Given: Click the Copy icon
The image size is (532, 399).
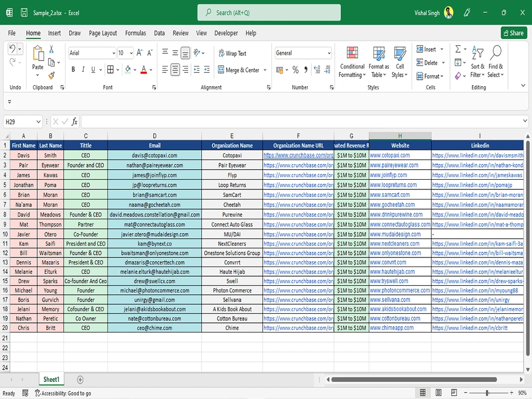Looking at the screenshot, I should click(x=52, y=62).
